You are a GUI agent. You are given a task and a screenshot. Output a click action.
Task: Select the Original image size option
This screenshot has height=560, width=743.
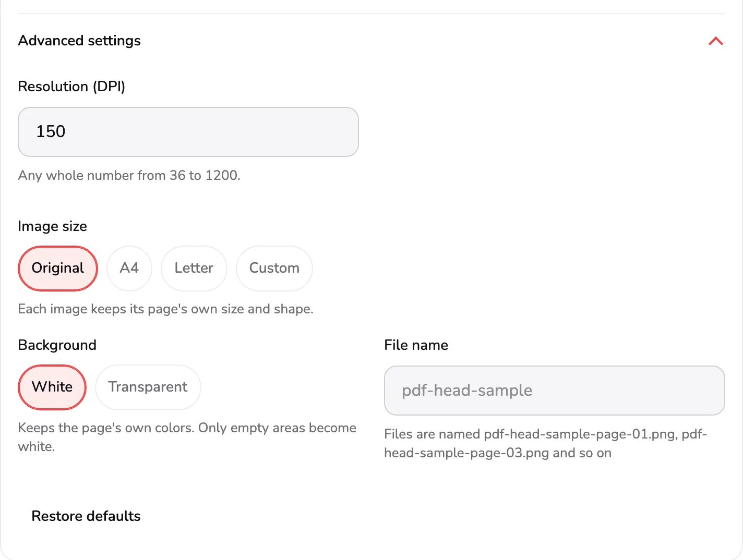pos(58,269)
